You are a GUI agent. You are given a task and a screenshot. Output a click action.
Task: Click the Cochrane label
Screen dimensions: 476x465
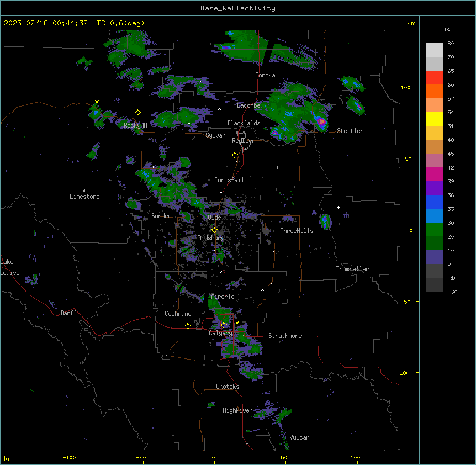[x=178, y=314]
